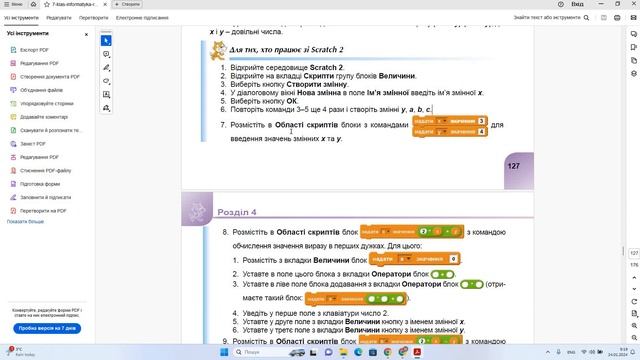Switch to the Редагувати tab

(x=59, y=18)
